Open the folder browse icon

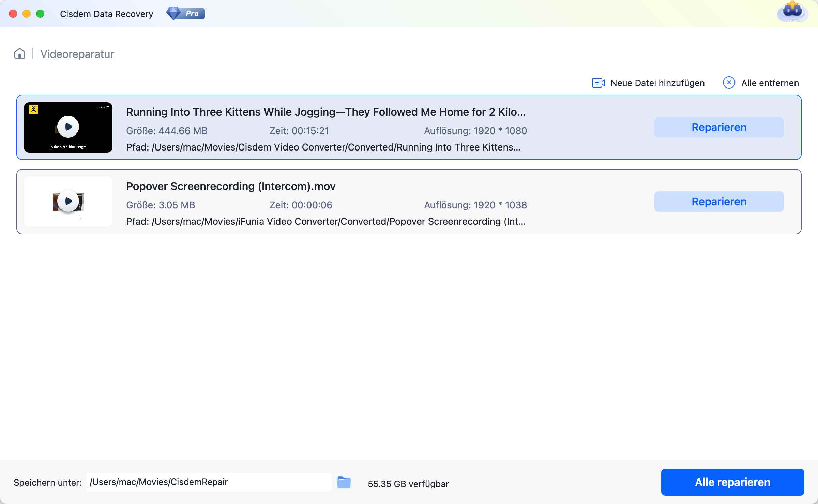click(344, 482)
